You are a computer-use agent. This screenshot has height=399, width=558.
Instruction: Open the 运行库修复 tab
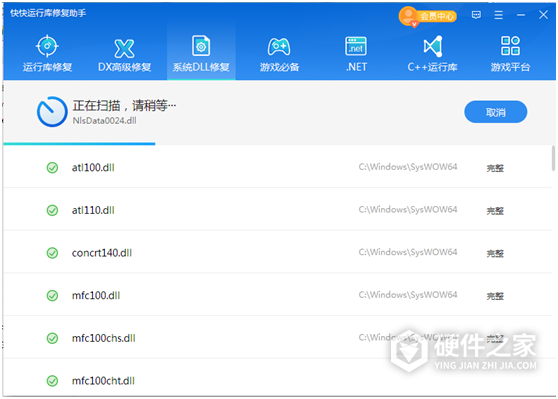click(x=47, y=54)
